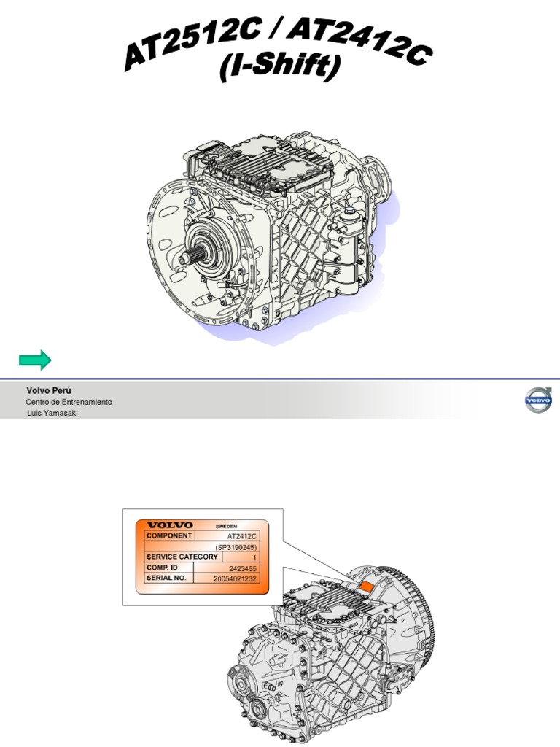Screen dimensions: 560x747
Task: Click the 'SWEDEN' text on the plate
Action: pyautogui.click(x=226, y=527)
